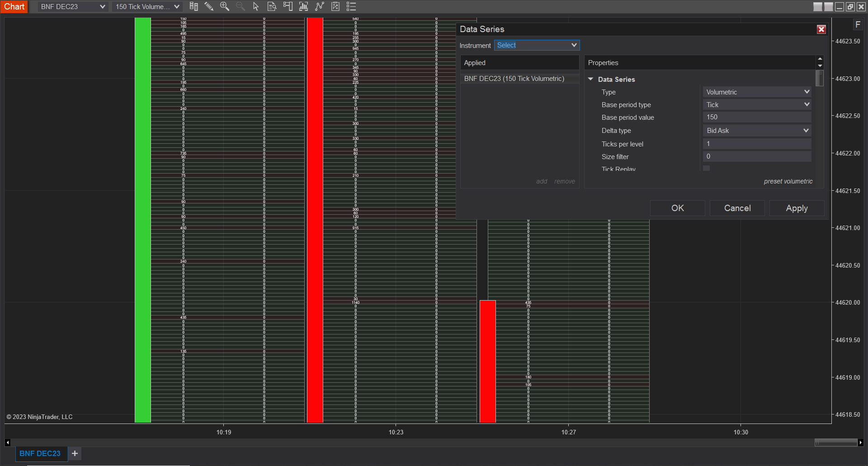Click the Base period value field
This screenshot has height=466, width=868.
pyautogui.click(x=757, y=118)
